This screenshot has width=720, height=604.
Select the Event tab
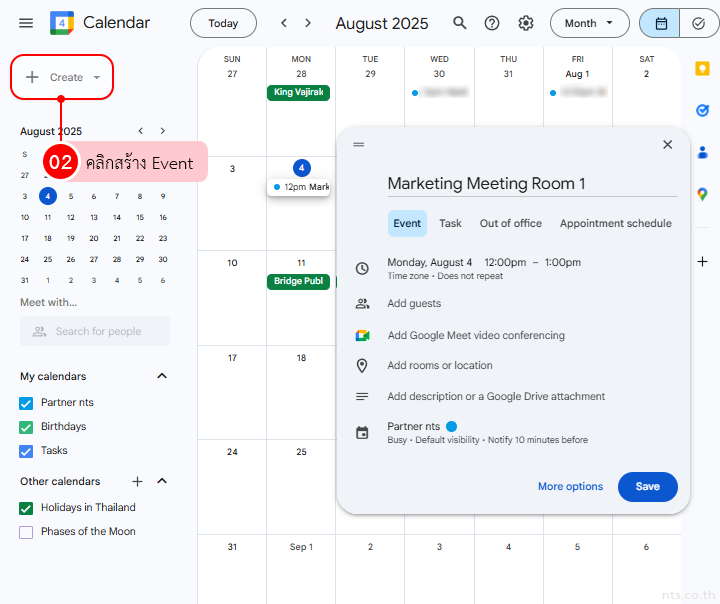(x=407, y=223)
